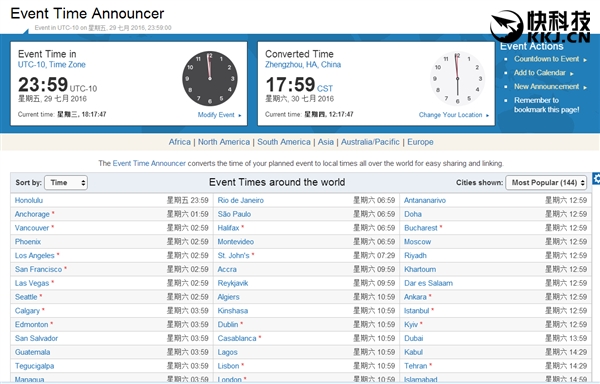This screenshot has width=600, height=384.
Task: Expand the Cities shown Most Popular dropdown
Action: pyautogui.click(x=546, y=183)
